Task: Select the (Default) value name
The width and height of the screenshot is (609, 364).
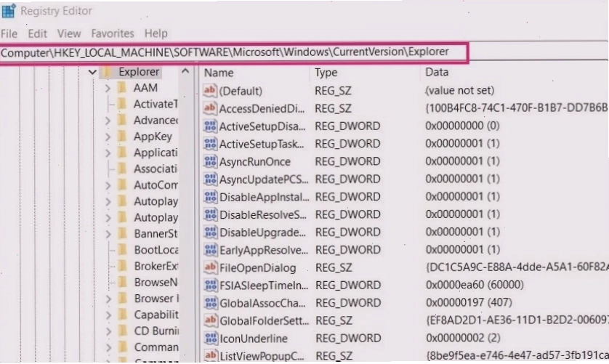Action: [x=241, y=91]
